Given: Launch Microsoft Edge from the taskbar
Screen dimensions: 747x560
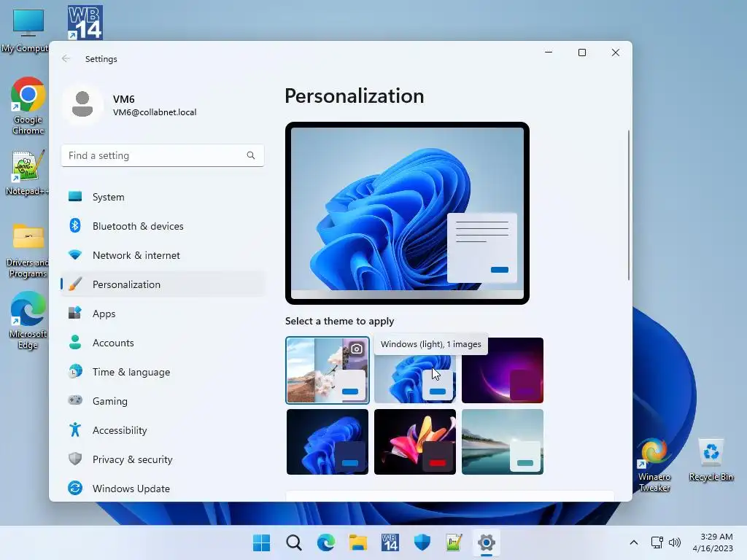Looking at the screenshot, I should (326, 542).
